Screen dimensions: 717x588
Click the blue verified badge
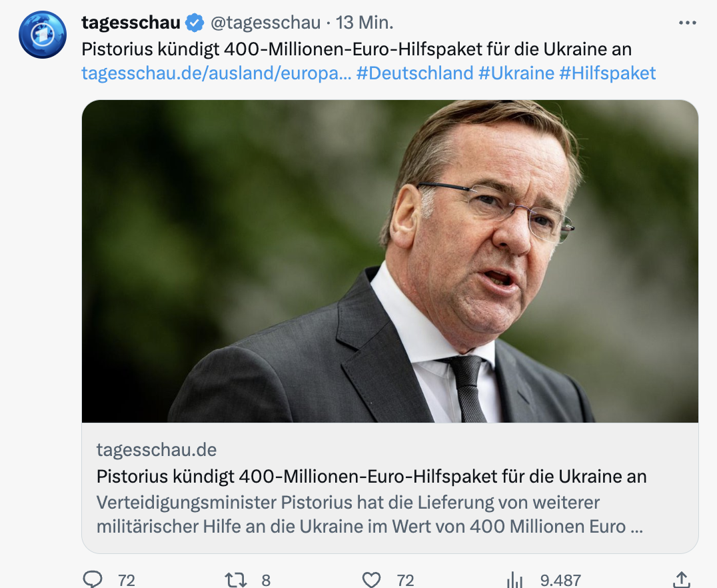click(x=195, y=23)
